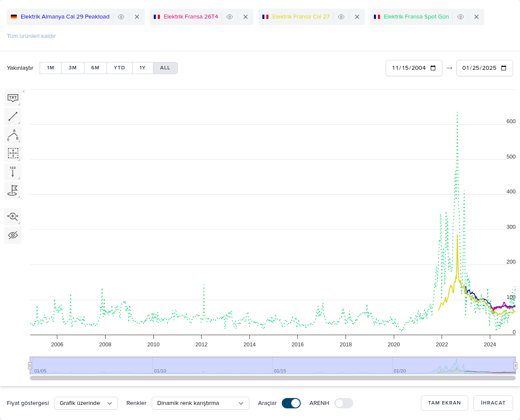This screenshot has width=520, height=420.
Task: Set zoom range to YTD
Action: tap(119, 68)
